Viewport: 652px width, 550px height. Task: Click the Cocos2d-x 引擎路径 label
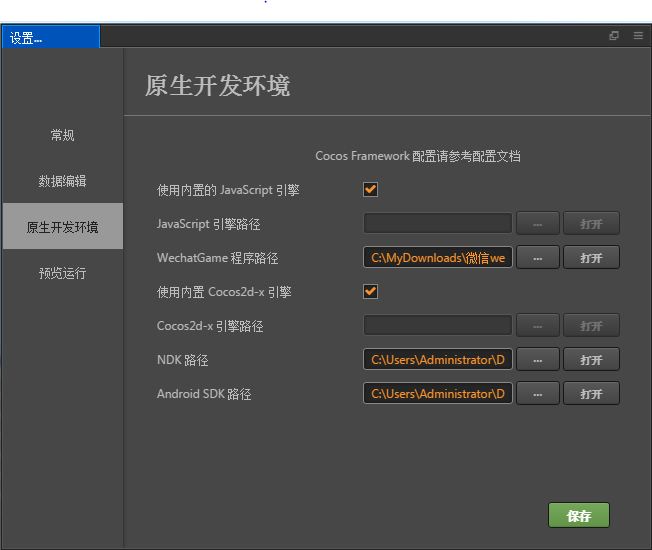tap(210, 326)
